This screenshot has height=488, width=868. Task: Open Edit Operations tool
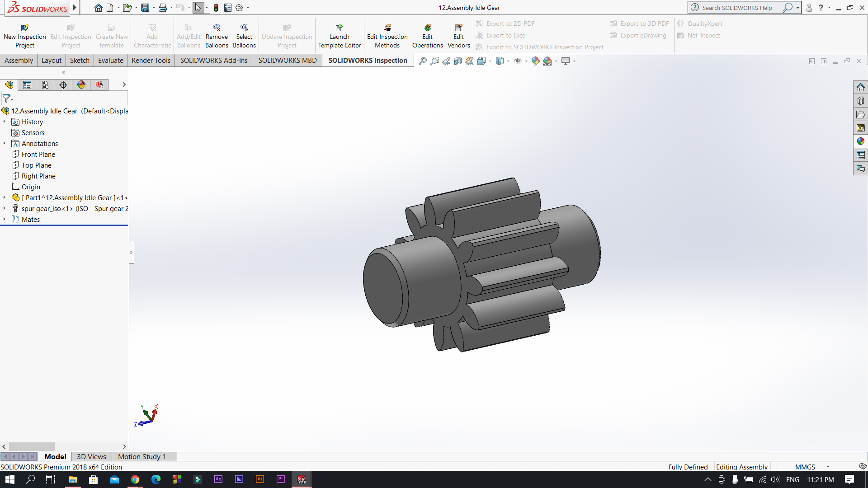tap(427, 36)
